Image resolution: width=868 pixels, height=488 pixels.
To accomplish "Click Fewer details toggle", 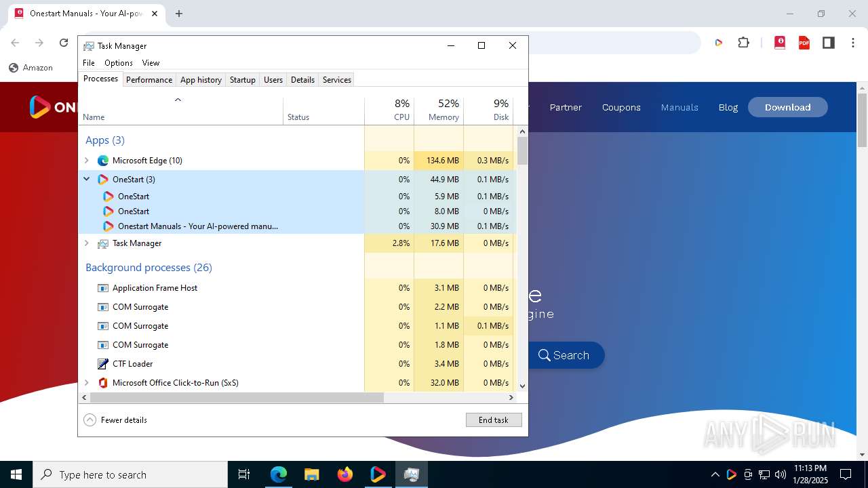I will click(115, 420).
